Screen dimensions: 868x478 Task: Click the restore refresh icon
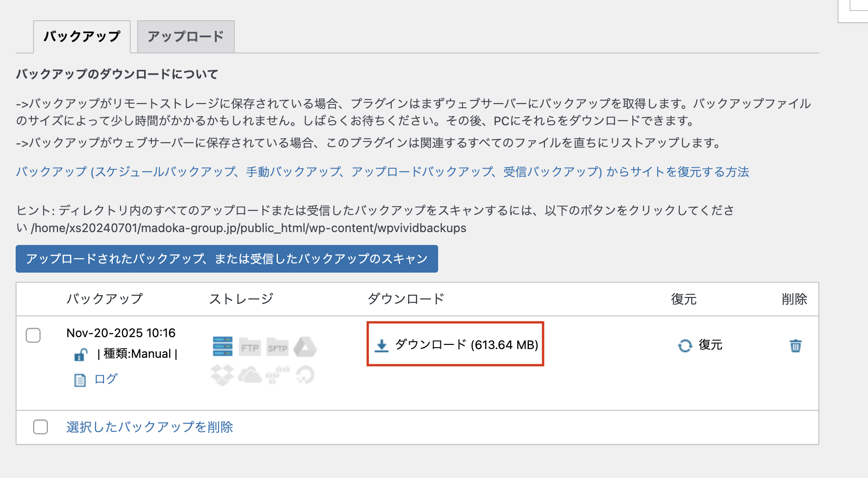tap(685, 344)
